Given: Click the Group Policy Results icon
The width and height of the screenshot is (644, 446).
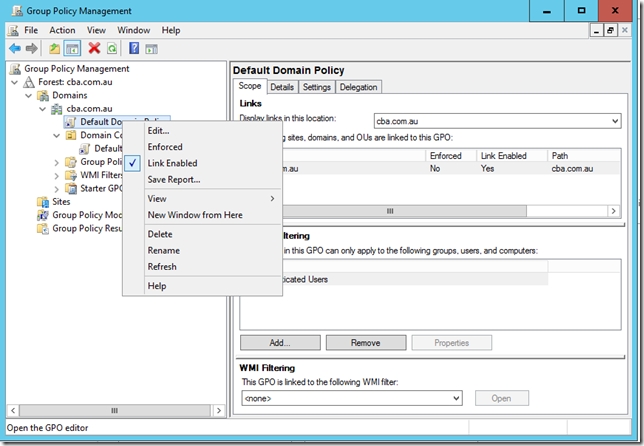Looking at the screenshot, I should [x=43, y=228].
